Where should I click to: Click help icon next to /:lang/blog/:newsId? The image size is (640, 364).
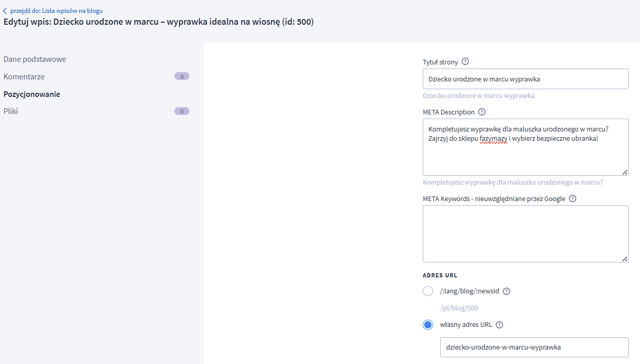[x=506, y=291]
